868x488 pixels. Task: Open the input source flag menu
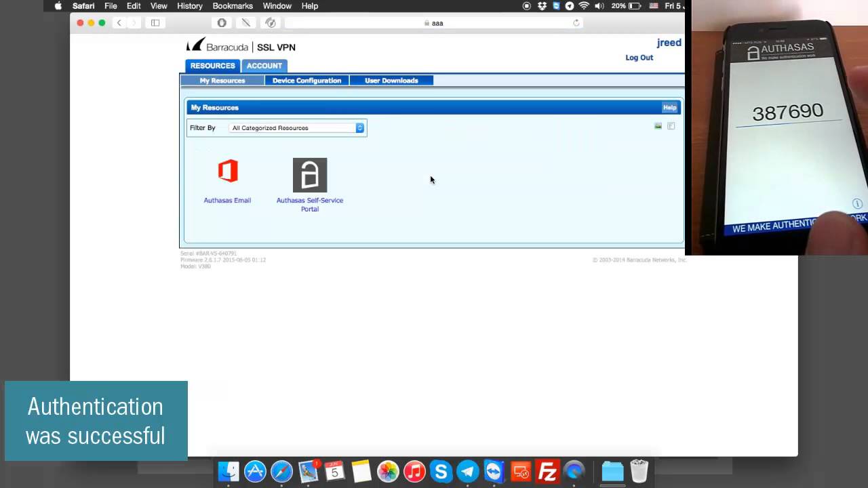point(654,6)
